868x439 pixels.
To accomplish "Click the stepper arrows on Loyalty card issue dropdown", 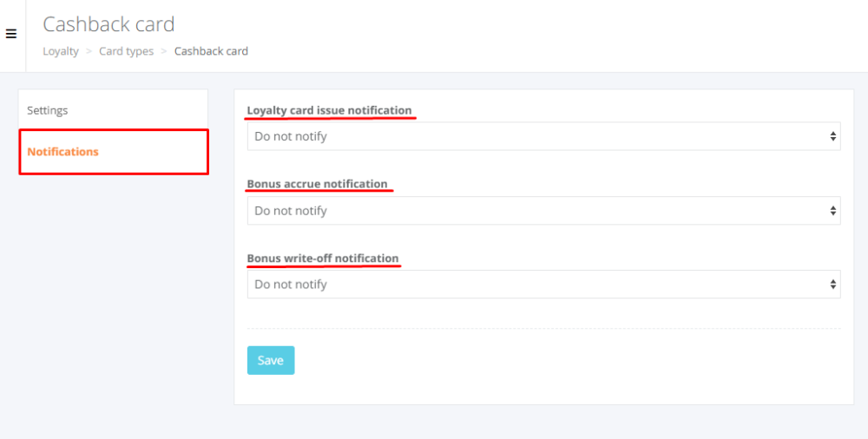I will pyautogui.click(x=833, y=136).
